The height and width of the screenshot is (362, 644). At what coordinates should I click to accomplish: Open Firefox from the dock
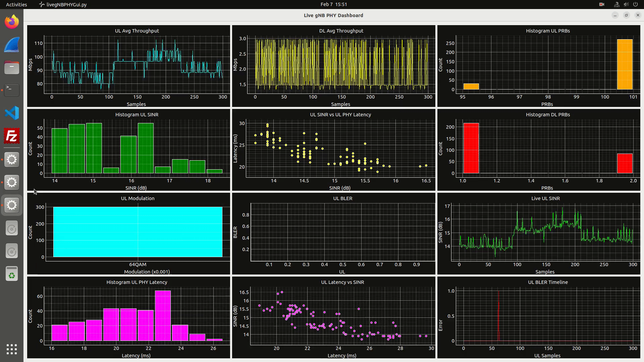point(12,22)
